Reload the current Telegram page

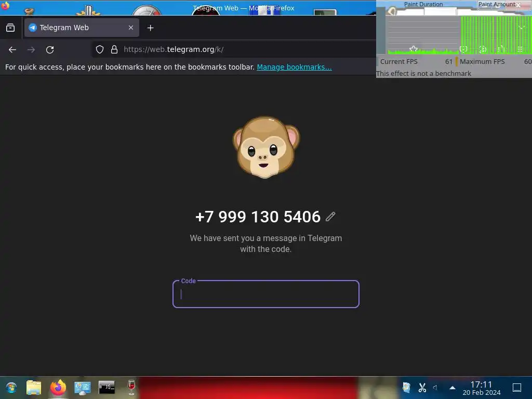click(x=50, y=50)
